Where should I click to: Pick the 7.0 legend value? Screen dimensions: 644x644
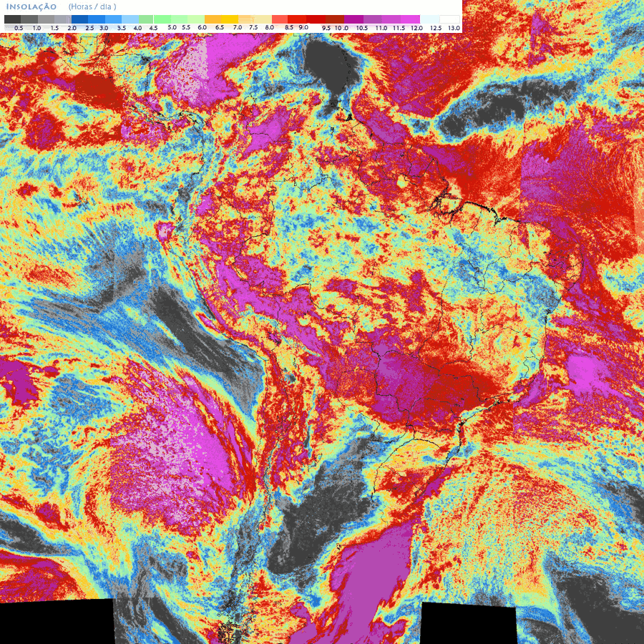pyautogui.click(x=238, y=27)
